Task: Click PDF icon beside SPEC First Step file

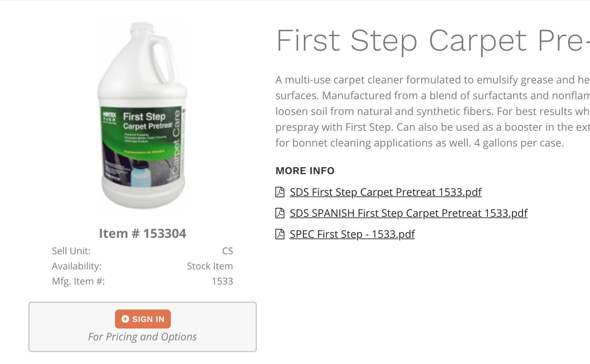Action: click(x=280, y=234)
